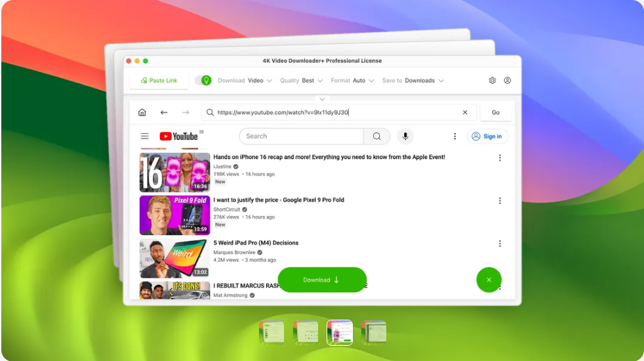
Task: Click the '276K views' text
Action: click(x=226, y=217)
